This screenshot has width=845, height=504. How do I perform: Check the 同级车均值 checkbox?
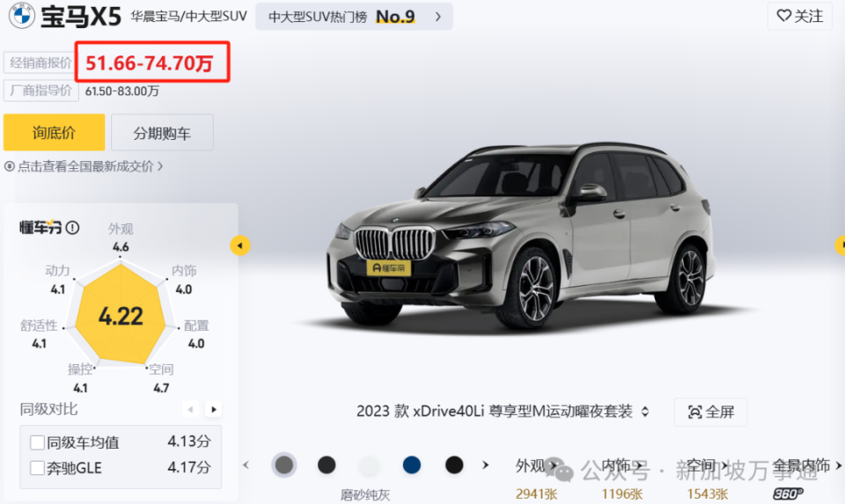click(37, 442)
